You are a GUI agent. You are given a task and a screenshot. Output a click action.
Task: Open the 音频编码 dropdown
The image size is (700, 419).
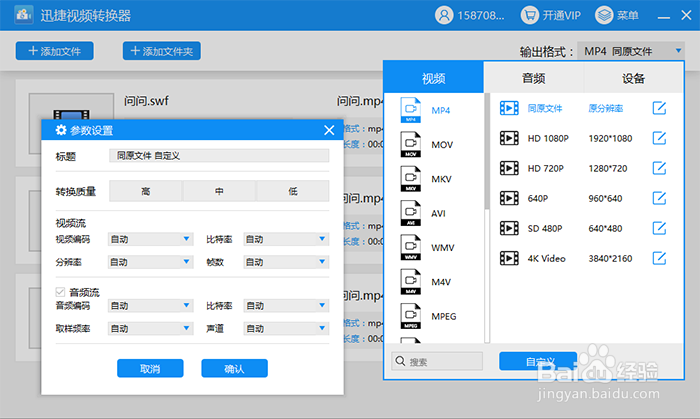coord(150,306)
